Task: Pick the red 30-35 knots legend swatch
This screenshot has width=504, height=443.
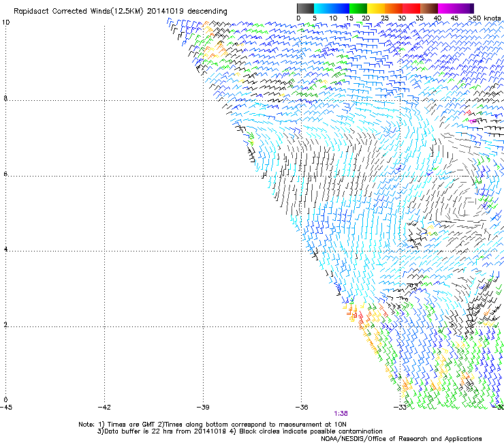Action: tap(411, 8)
